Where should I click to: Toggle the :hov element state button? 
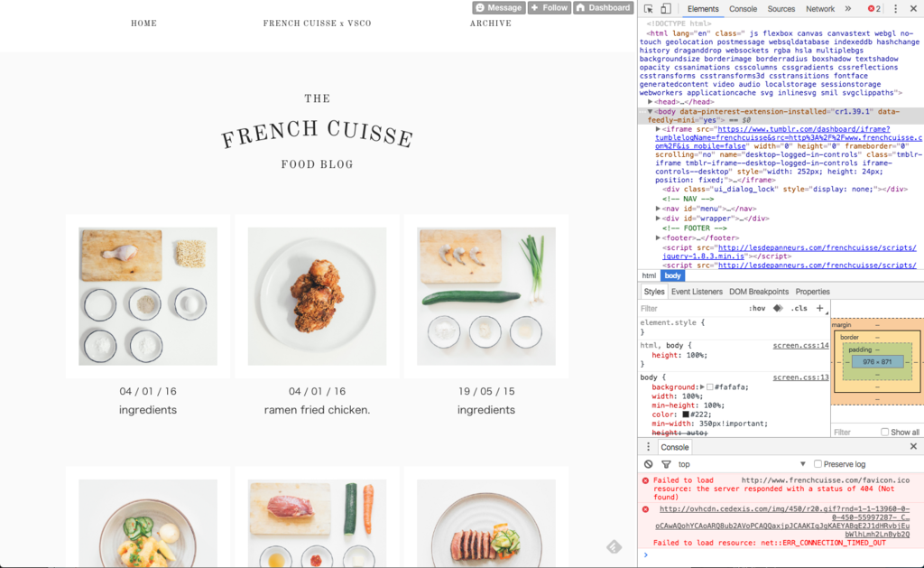coord(757,309)
